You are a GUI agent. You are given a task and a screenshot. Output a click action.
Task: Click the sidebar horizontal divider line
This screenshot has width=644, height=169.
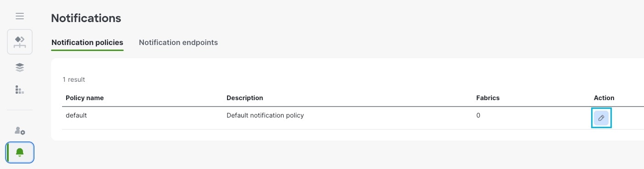[20, 110]
